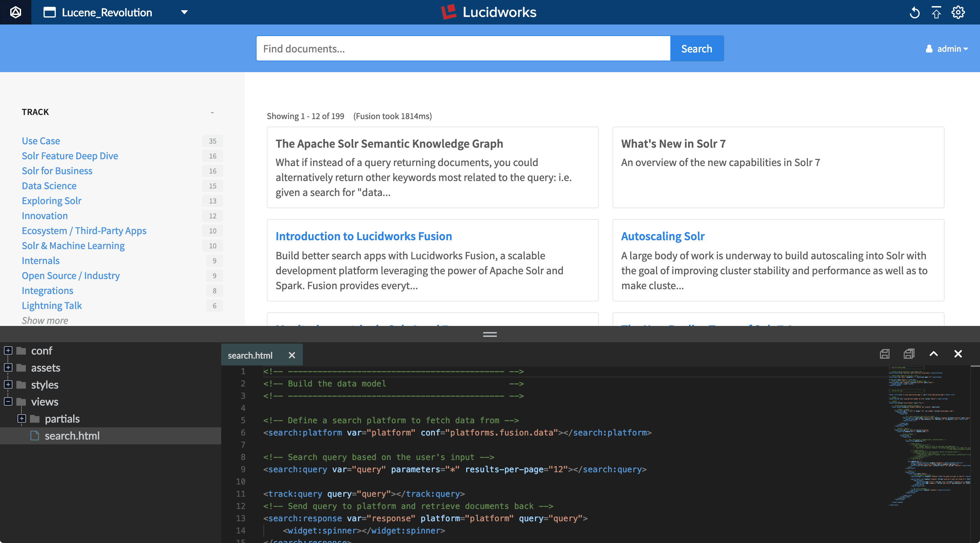Select the Internals facet
The image size is (980, 543).
coord(41,261)
